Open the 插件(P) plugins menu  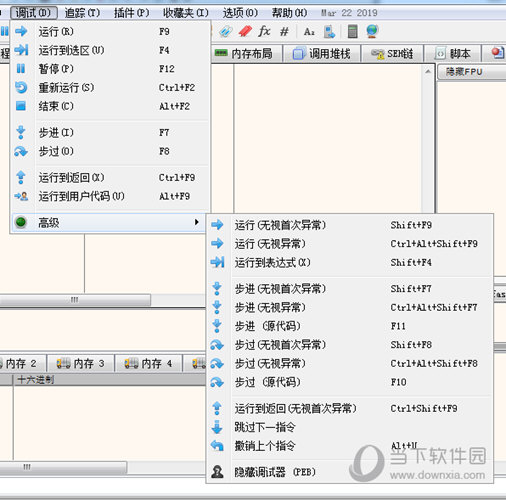click(131, 13)
